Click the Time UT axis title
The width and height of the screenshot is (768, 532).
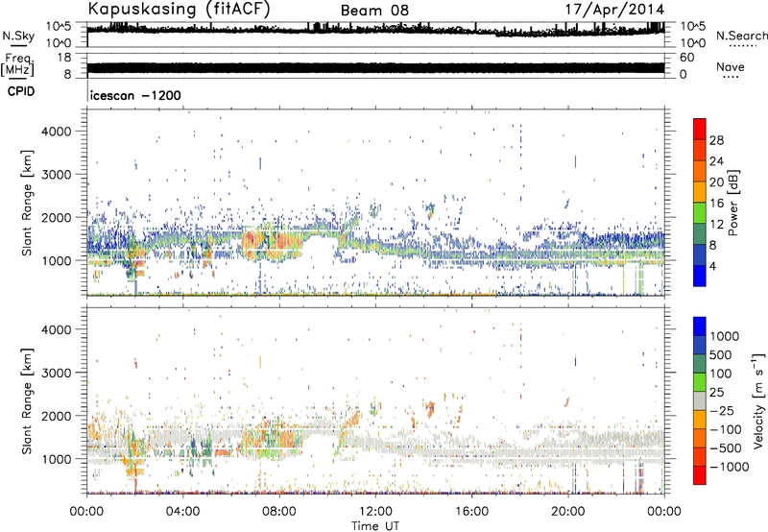pos(375,526)
